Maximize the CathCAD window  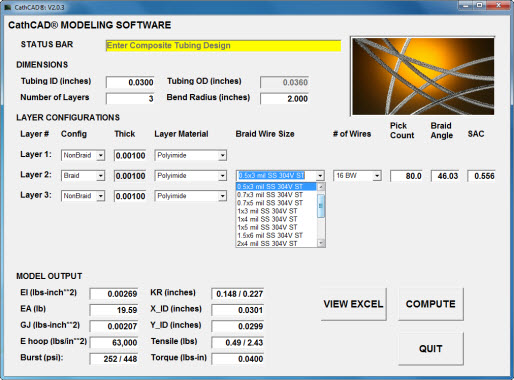pyautogui.click(x=480, y=5)
